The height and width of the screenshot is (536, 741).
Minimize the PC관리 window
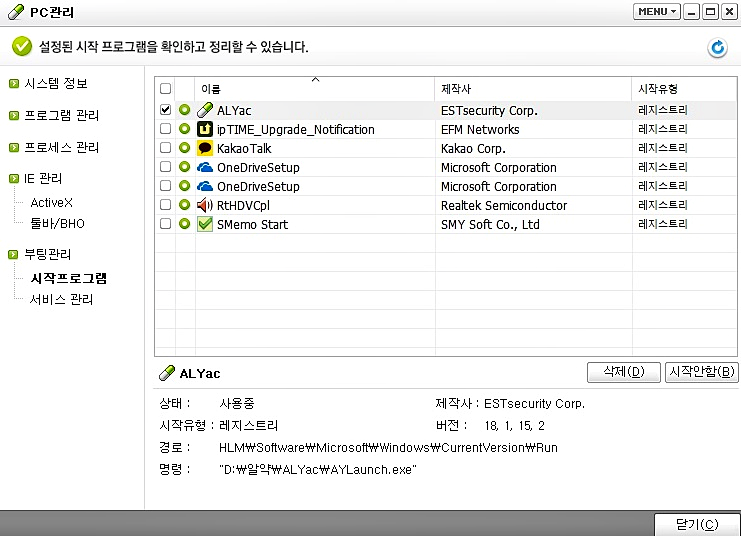point(691,12)
